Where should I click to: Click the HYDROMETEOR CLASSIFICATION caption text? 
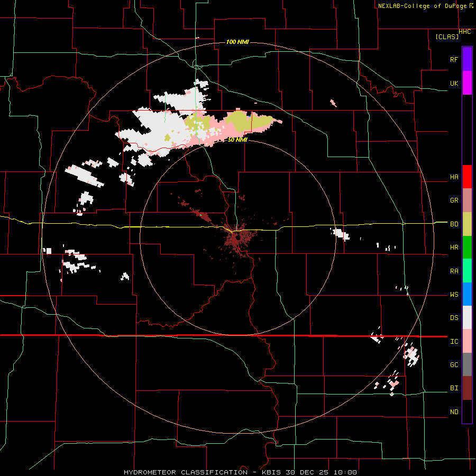186,472
